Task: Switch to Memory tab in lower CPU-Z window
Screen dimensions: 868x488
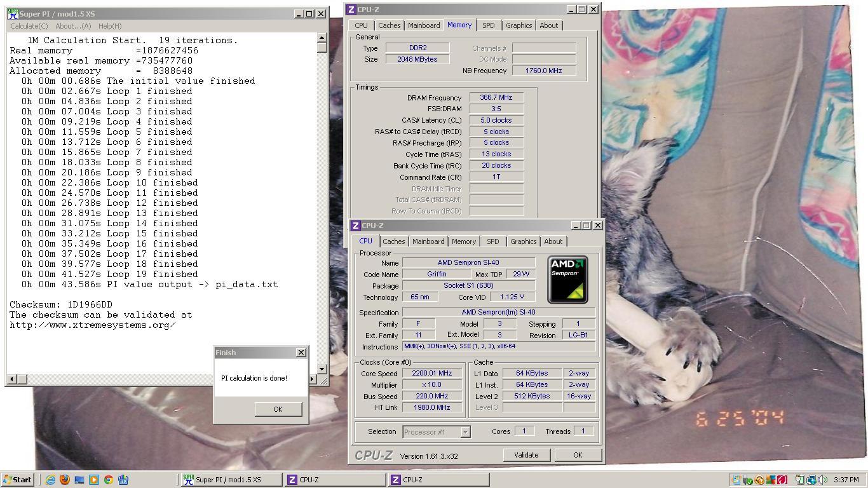Action: [x=464, y=241]
